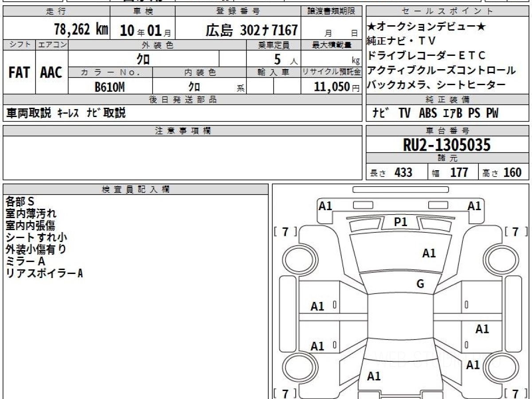Click the A1 mark on the rear hatch

pos(374,376)
